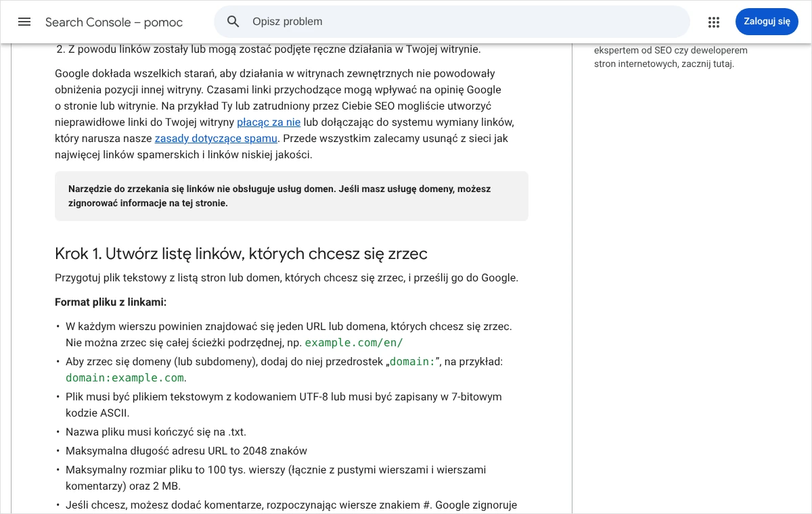This screenshot has width=812, height=514.
Task: Click the Z powodu linków list item
Action: point(274,49)
